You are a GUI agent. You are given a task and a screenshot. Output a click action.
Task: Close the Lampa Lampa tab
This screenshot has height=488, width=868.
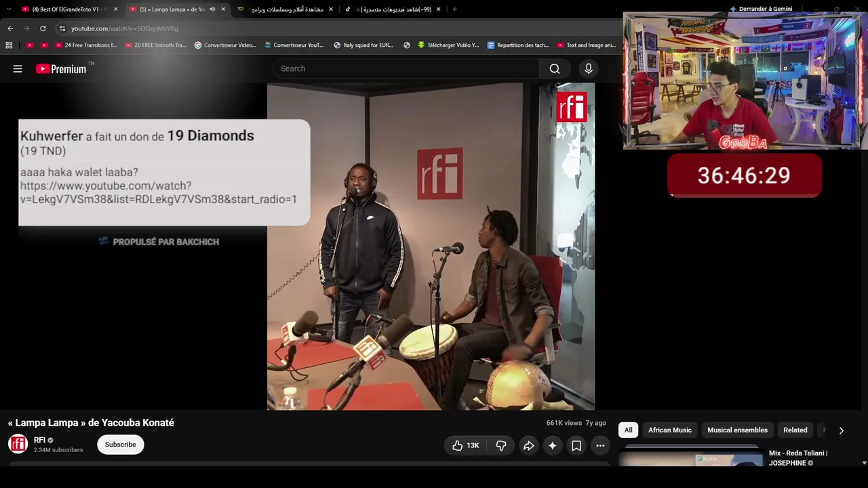click(x=223, y=9)
